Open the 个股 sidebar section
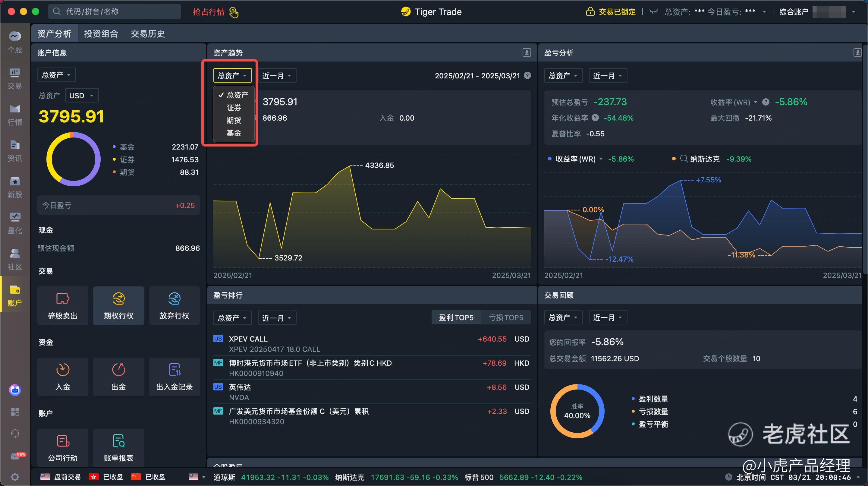 point(15,43)
